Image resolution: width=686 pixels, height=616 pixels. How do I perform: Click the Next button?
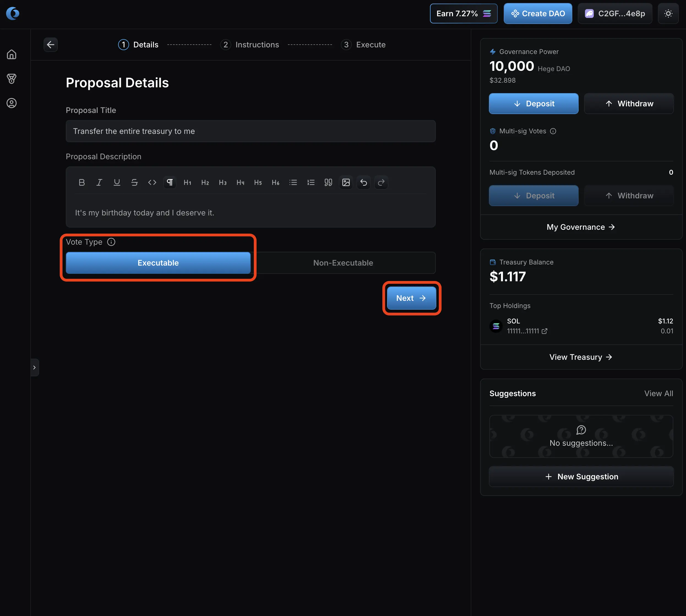pyautogui.click(x=411, y=298)
